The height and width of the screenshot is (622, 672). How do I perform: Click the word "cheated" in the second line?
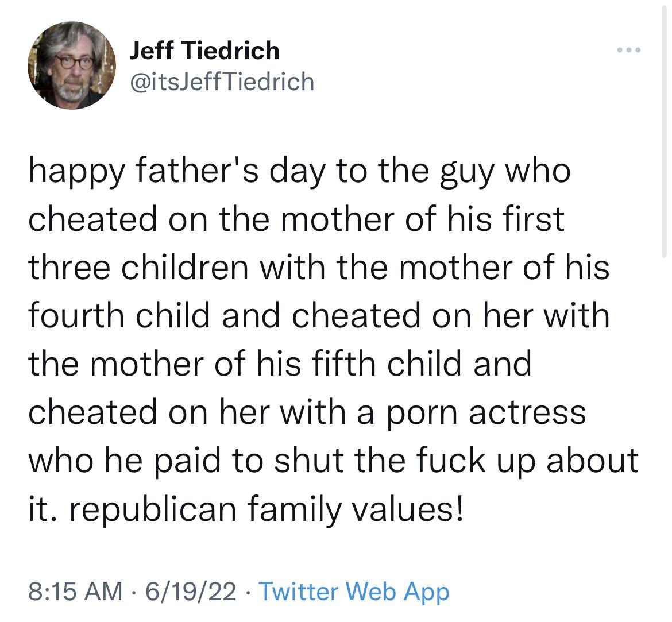point(92,219)
